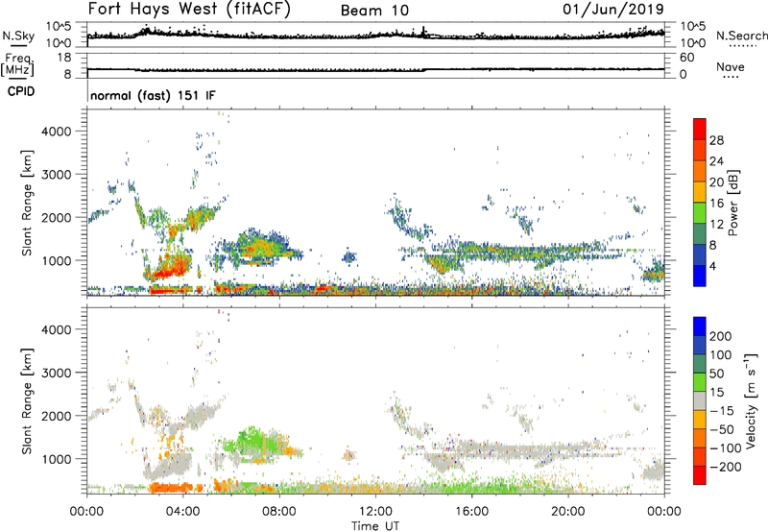Click 'Slant Range [km]' label of velocity panel
Screen dimensions: 768x532
27,401
